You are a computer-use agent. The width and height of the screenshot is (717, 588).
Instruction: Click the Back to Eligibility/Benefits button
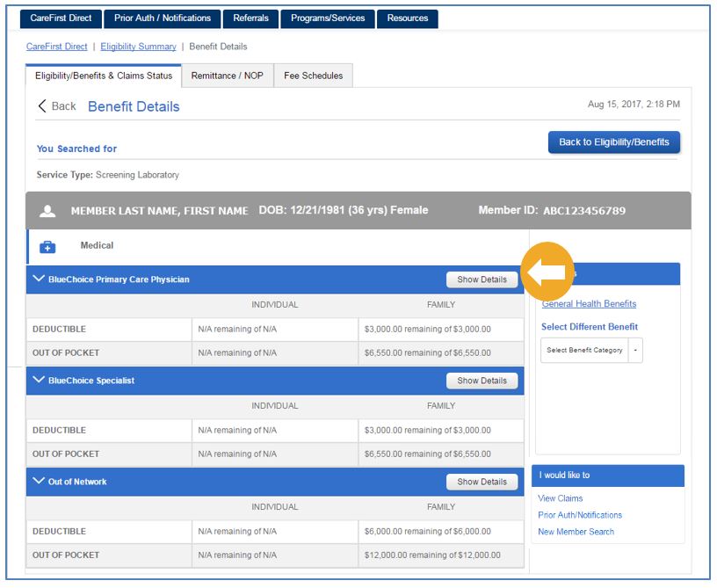(x=614, y=142)
